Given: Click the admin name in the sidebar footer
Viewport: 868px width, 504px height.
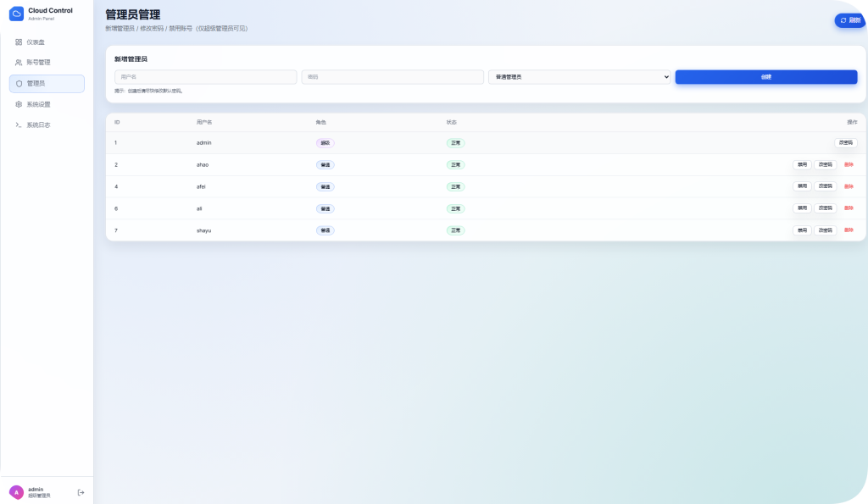Looking at the screenshot, I should pyautogui.click(x=36, y=489).
